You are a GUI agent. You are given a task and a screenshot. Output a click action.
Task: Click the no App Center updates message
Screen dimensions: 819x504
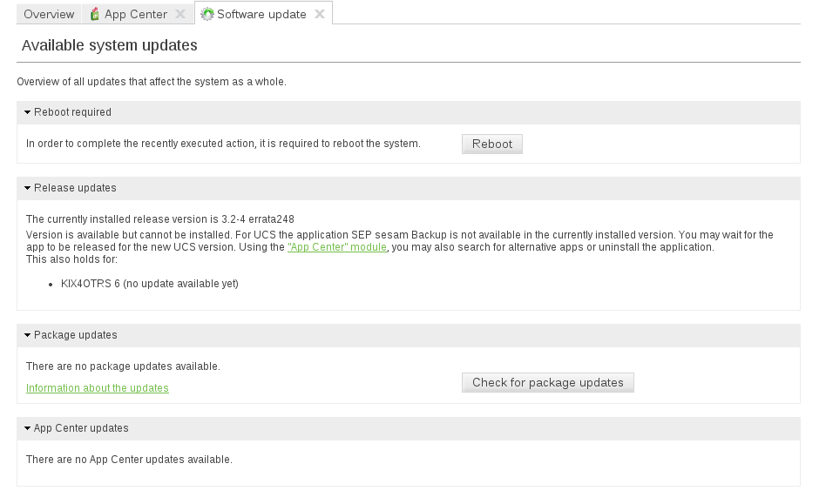click(129, 460)
